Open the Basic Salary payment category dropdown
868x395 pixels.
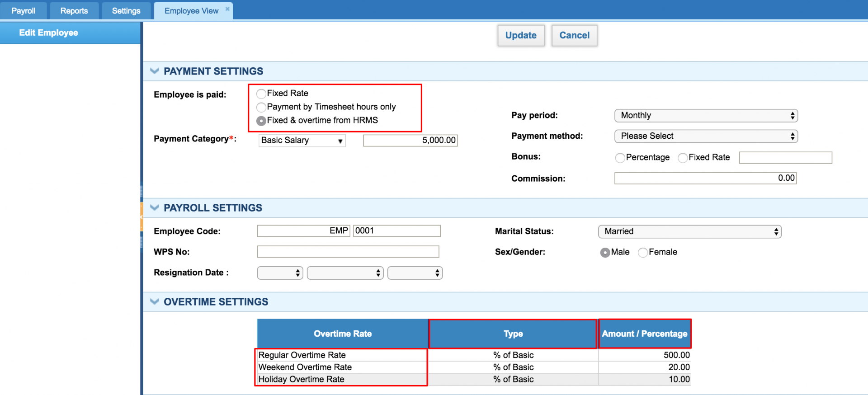pos(302,141)
